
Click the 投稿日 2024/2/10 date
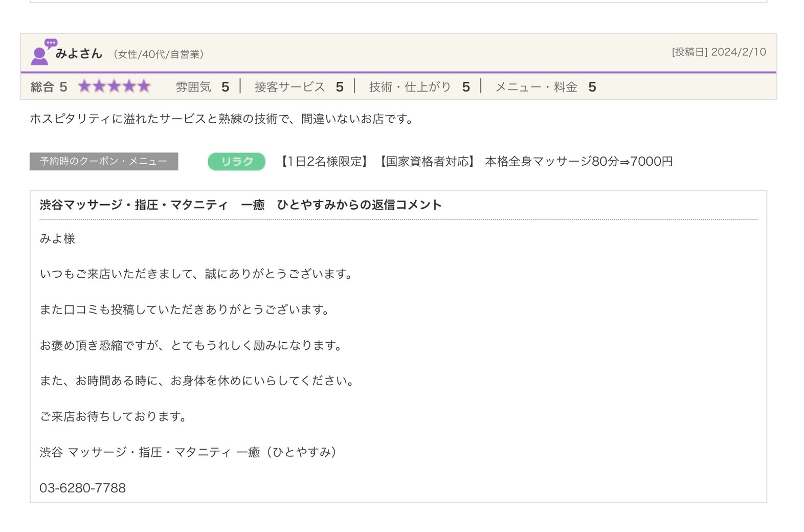(x=719, y=52)
